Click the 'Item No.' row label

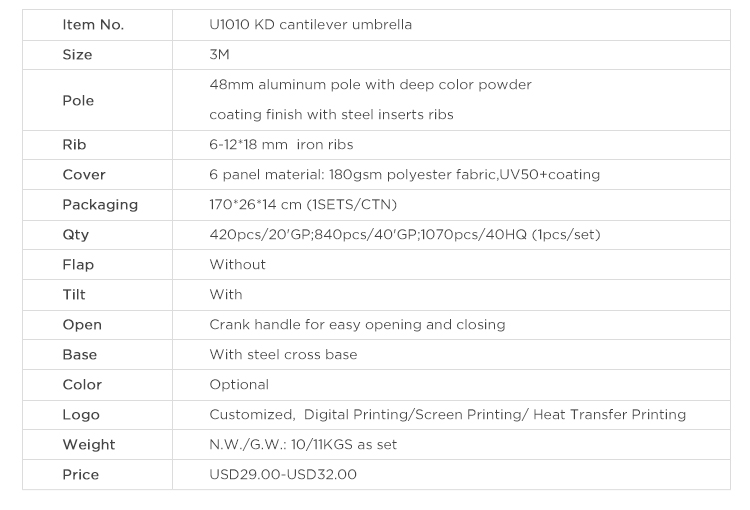(x=93, y=25)
